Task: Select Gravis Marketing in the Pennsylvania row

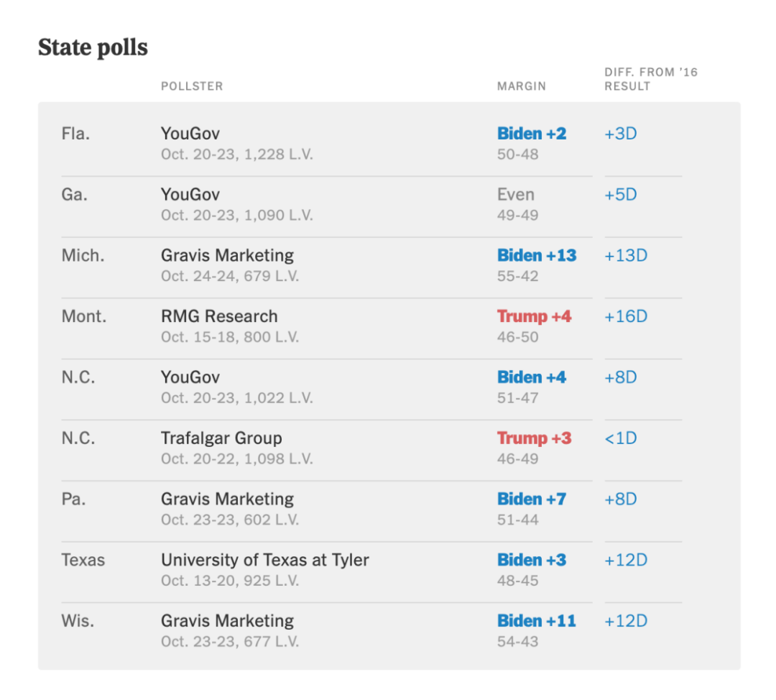Action: (x=227, y=499)
